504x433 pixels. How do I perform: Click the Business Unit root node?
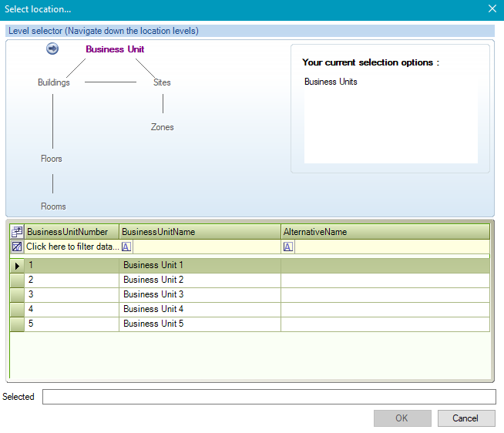coord(115,49)
